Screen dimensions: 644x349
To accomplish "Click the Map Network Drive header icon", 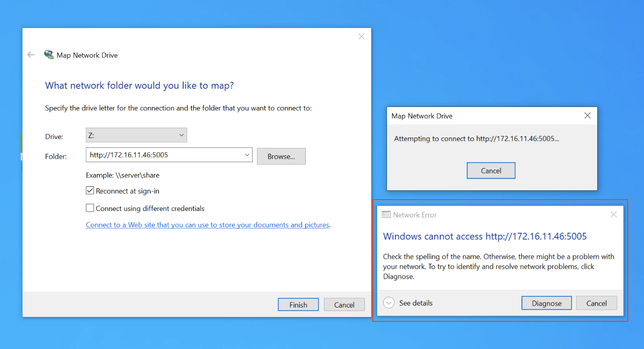I will pyautogui.click(x=49, y=55).
